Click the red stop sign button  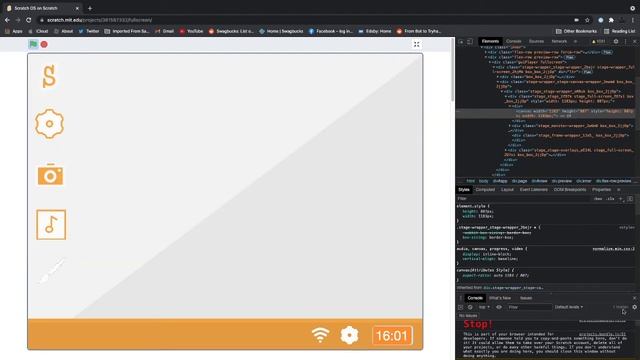44,44
